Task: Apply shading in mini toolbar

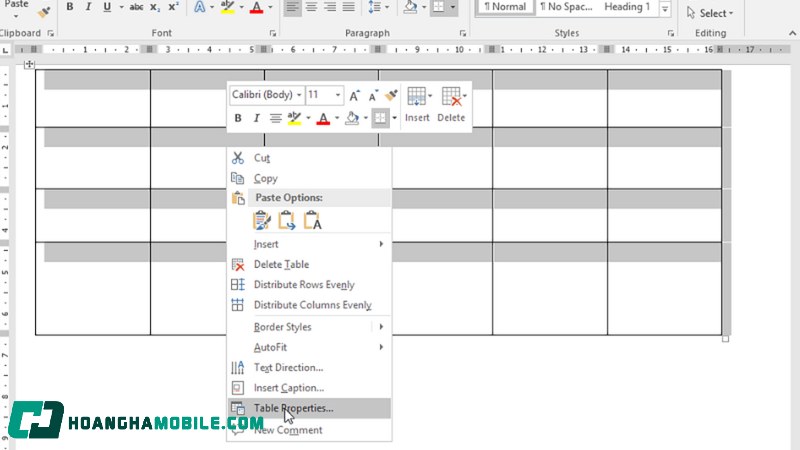Action: 352,118
